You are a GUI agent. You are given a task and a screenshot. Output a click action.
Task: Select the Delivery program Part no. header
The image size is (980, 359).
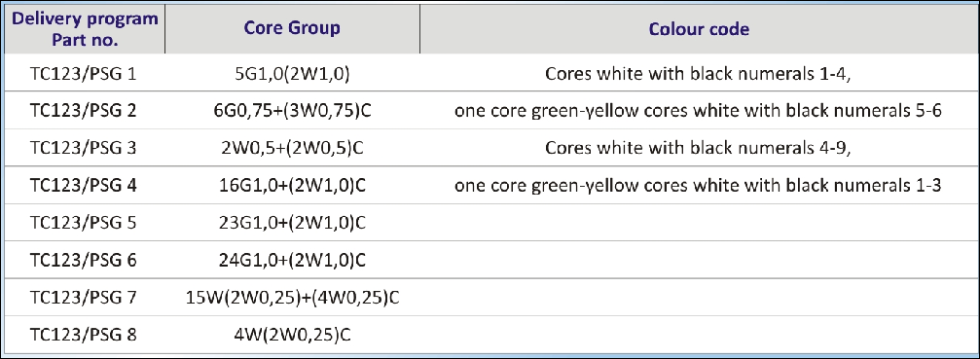point(85,29)
